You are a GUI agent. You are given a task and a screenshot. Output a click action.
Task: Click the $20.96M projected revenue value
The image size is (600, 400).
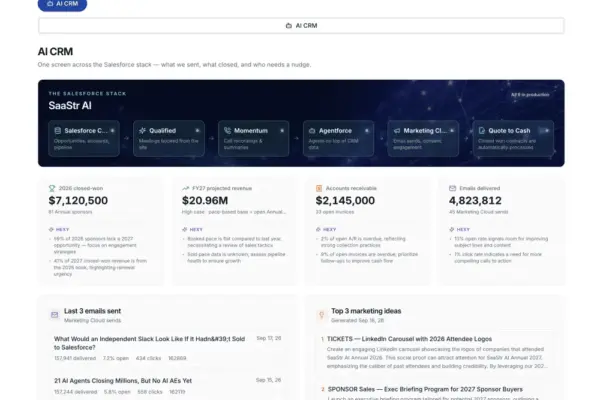click(x=205, y=201)
